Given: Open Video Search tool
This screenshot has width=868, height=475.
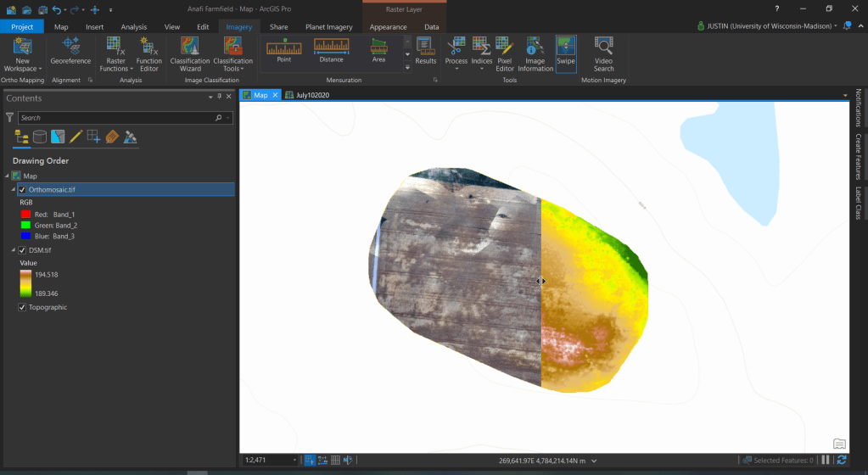Looking at the screenshot, I should 603,53.
